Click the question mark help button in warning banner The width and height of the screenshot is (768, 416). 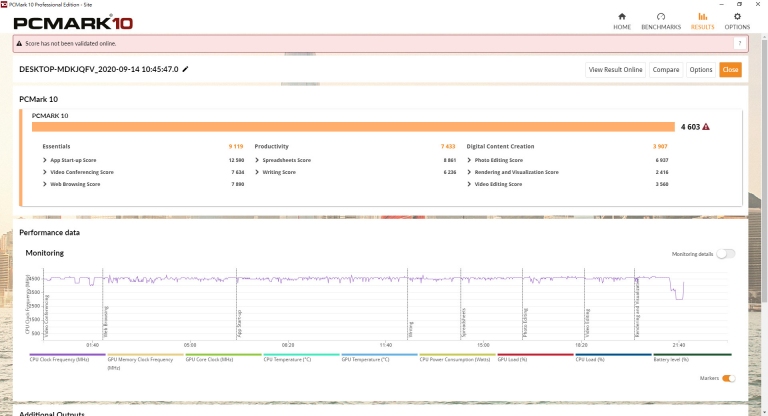[740, 44]
